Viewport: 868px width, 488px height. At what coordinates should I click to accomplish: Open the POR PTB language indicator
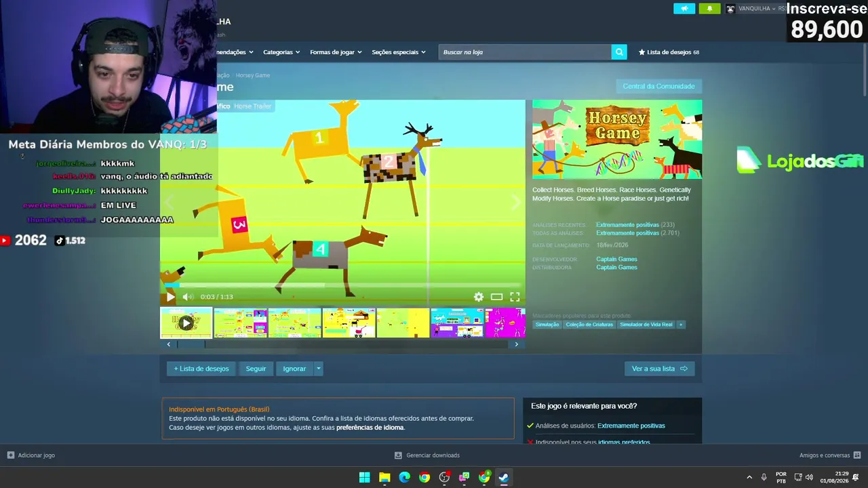tap(781, 477)
